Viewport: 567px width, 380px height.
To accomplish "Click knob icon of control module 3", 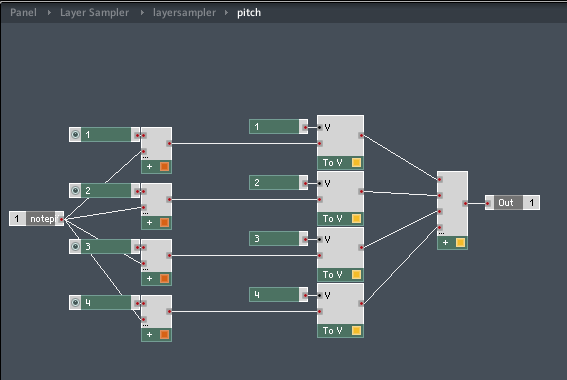I will 75,247.
